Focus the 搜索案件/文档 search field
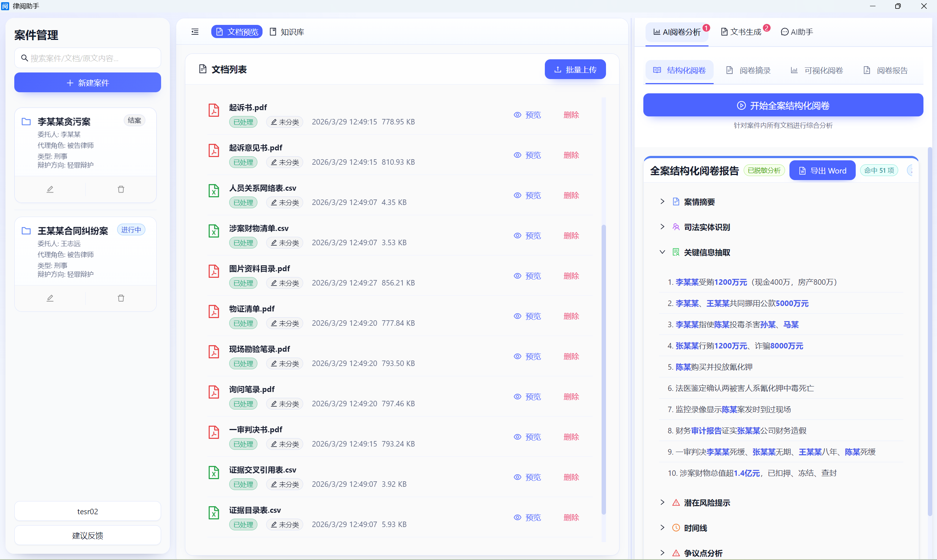This screenshot has height=560, width=937. 88,58
